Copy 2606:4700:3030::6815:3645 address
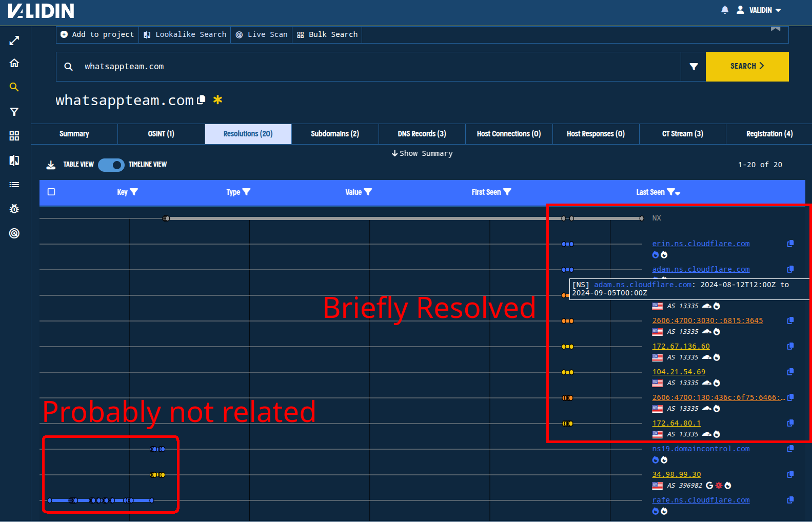 790,320
